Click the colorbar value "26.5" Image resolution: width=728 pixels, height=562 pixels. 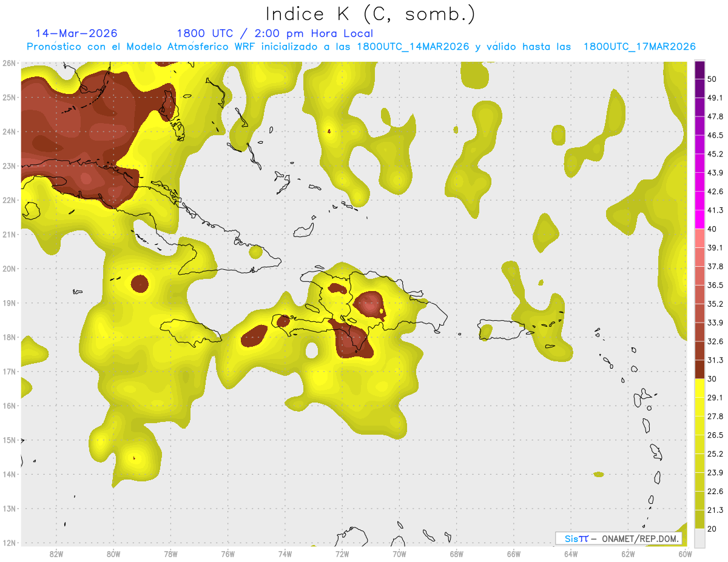pos(715,435)
